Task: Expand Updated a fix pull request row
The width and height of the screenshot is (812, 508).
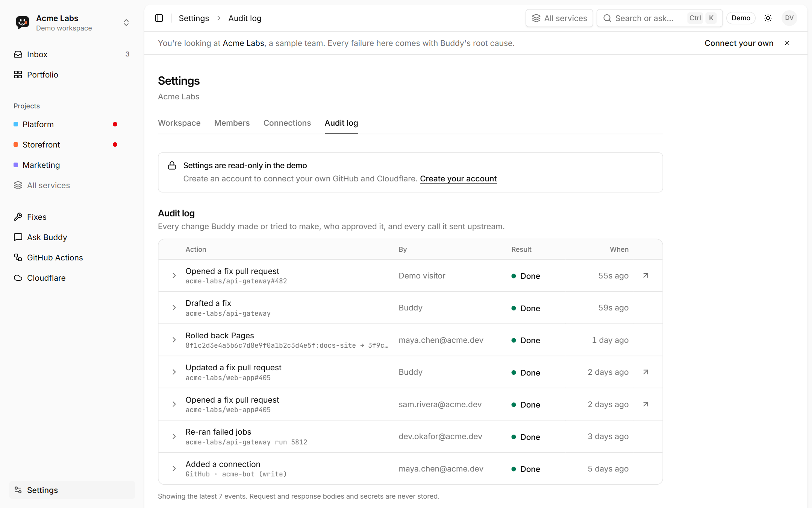Action: [x=174, y=372]
